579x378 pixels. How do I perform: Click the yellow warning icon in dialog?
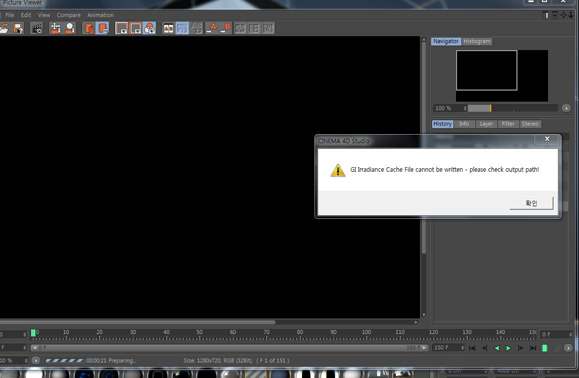tap(338, 170)
